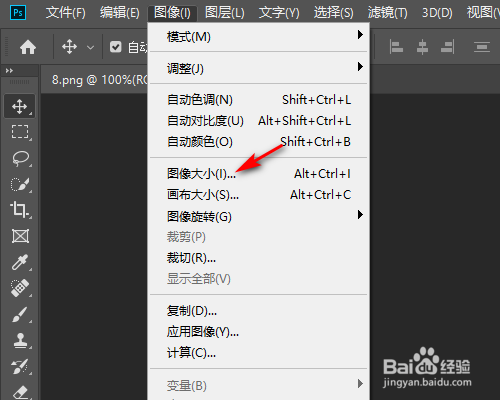Select the Eyedropper tool

[x=20, y=262]
